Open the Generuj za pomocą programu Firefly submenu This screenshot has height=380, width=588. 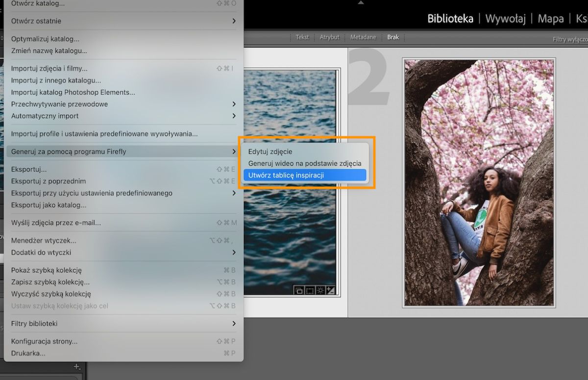pos(123,152)
